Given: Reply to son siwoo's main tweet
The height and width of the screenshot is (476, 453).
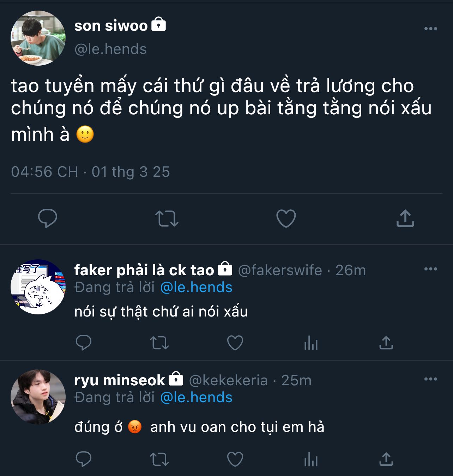Looking at the screenshot, I should tap(48, 218).
